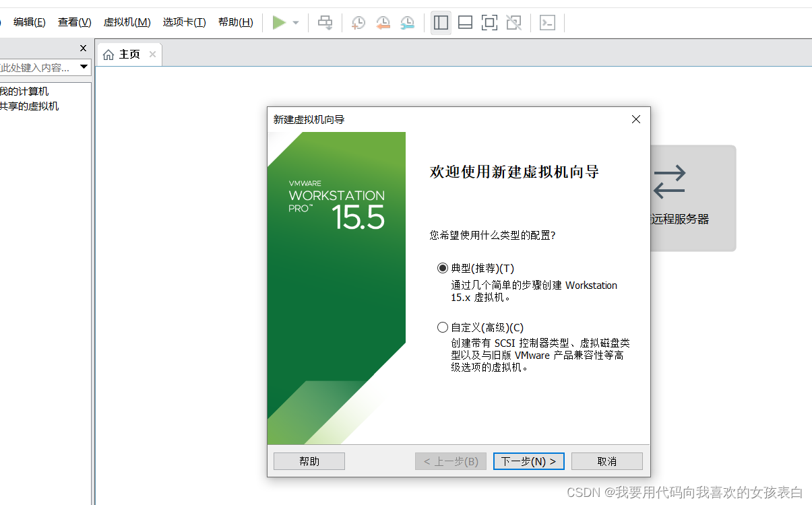Click the console view icon in toolbar
The height and width of the screenshot is (505, 812).
pyautogui.click(x=547, y=23)
